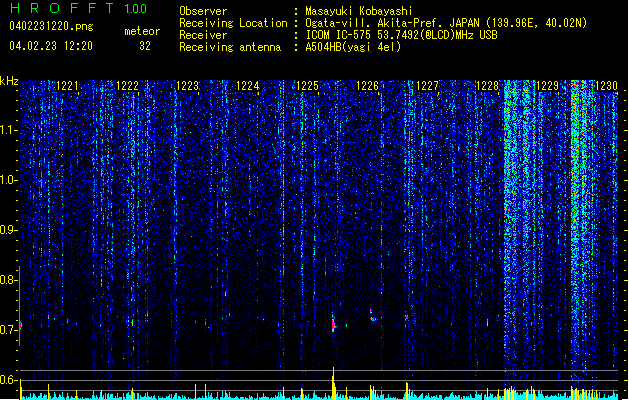
Task: Click the curved meteor echo near 1226
Action: click(x=373, y=316)
